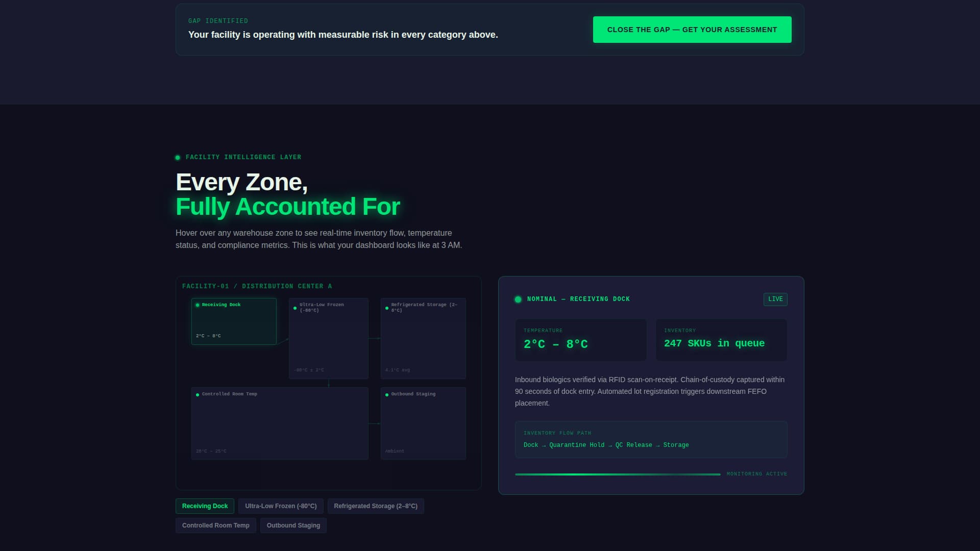Click status dot in Receiving Dock map zone

click(198, 305)
